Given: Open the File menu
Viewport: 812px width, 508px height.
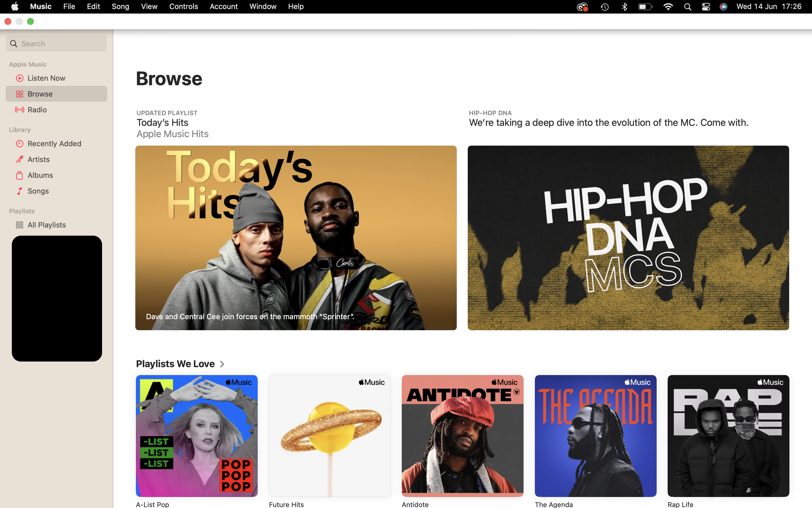Looking at the screenshot, I should (x=69, y=7).
